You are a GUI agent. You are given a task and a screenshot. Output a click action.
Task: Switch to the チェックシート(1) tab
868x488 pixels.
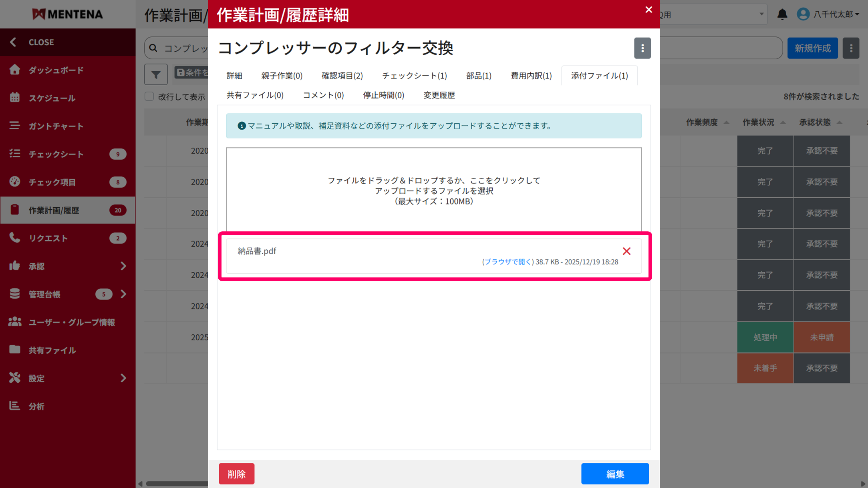pos(414,76)
